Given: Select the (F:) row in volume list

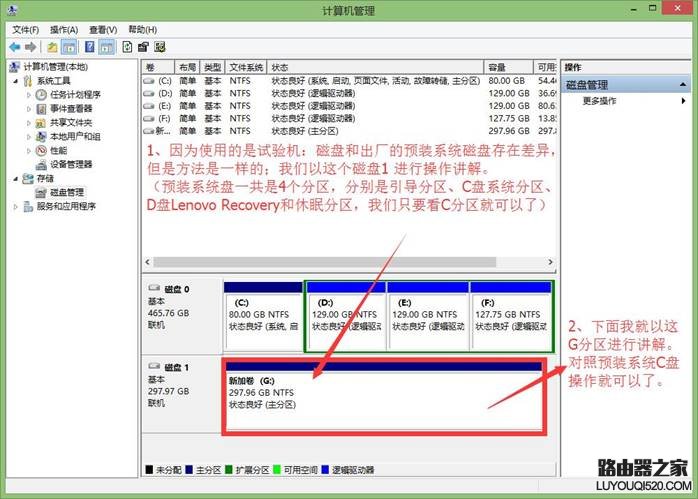Looking at the screenshot, I should (x=349, y=118).
